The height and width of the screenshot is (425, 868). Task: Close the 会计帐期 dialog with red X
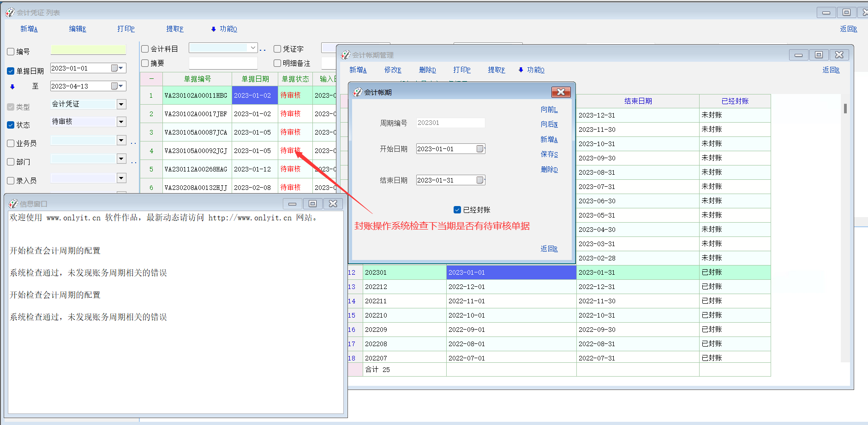point(561,92)
